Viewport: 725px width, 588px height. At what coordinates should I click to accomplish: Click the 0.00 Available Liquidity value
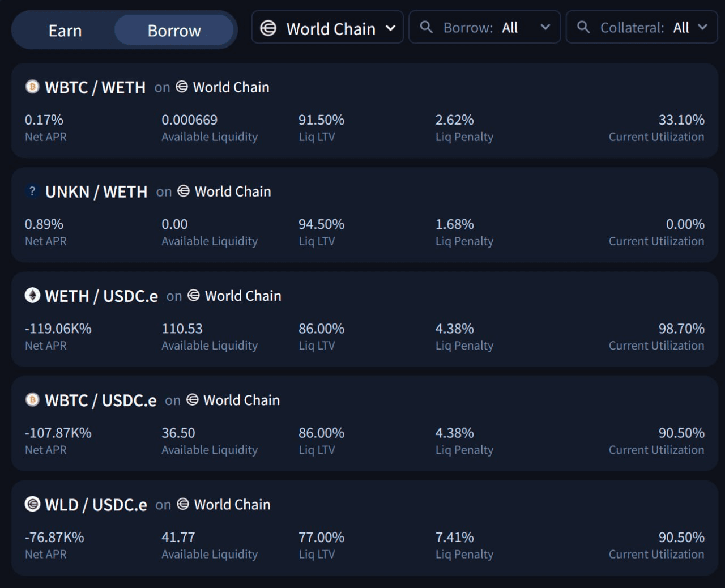(x=174, y=224)
